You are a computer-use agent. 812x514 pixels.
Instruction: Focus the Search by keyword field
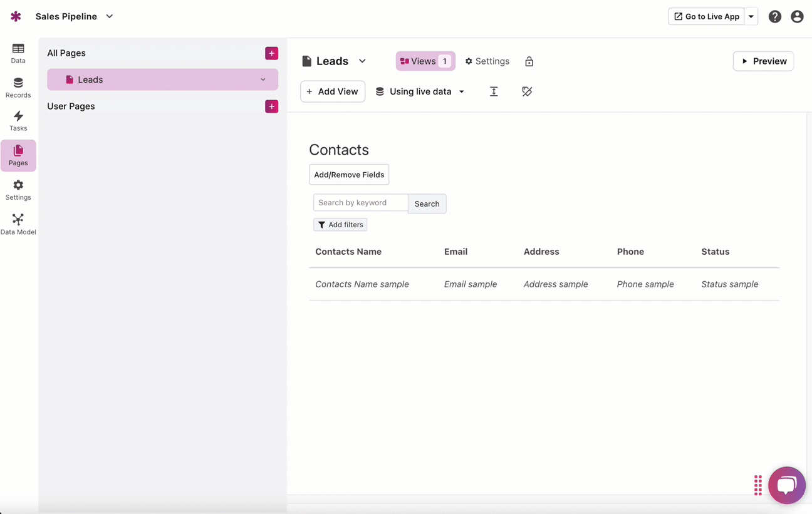pyautogui.click(x=360, y=203)
